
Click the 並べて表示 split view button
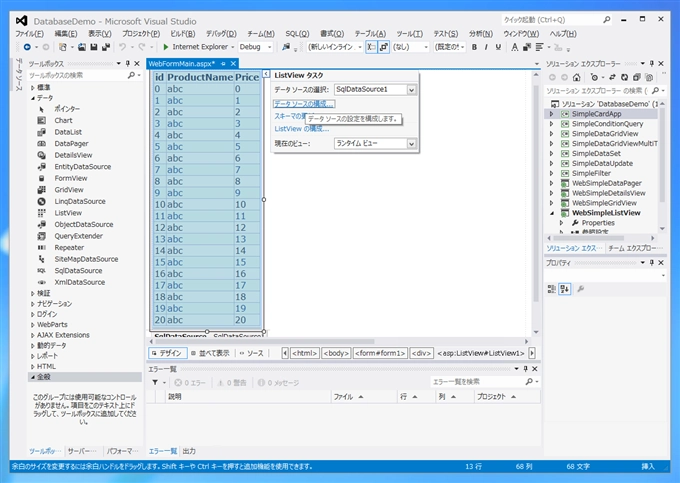[x=211, y=353]
